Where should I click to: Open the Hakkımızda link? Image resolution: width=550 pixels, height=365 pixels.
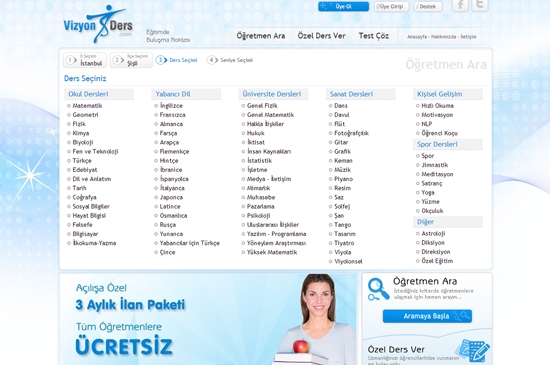(443, 37)
